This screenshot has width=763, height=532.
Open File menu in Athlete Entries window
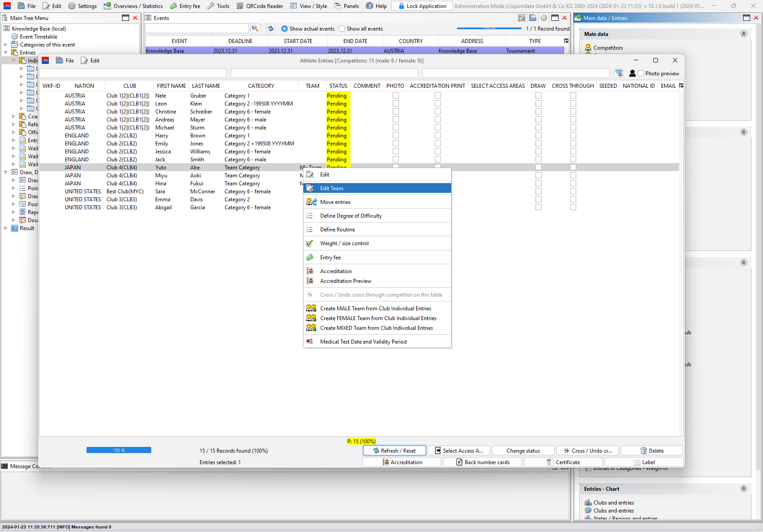click(x=65, y=60)
